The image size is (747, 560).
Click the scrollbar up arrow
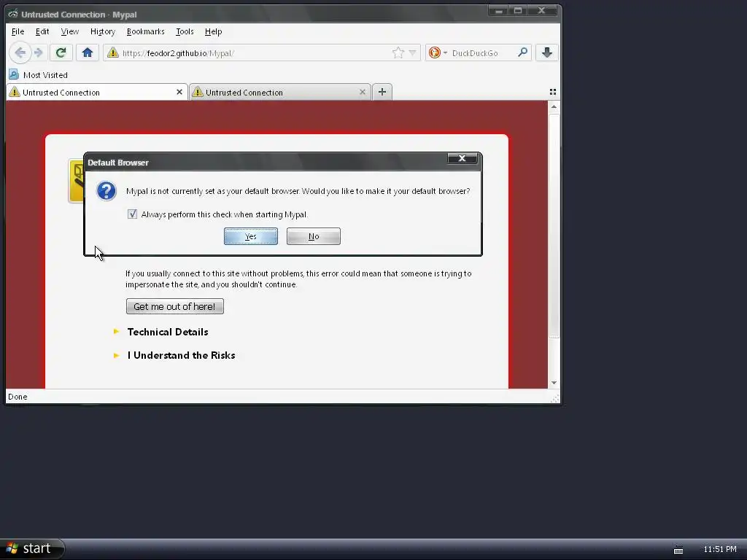554,106
